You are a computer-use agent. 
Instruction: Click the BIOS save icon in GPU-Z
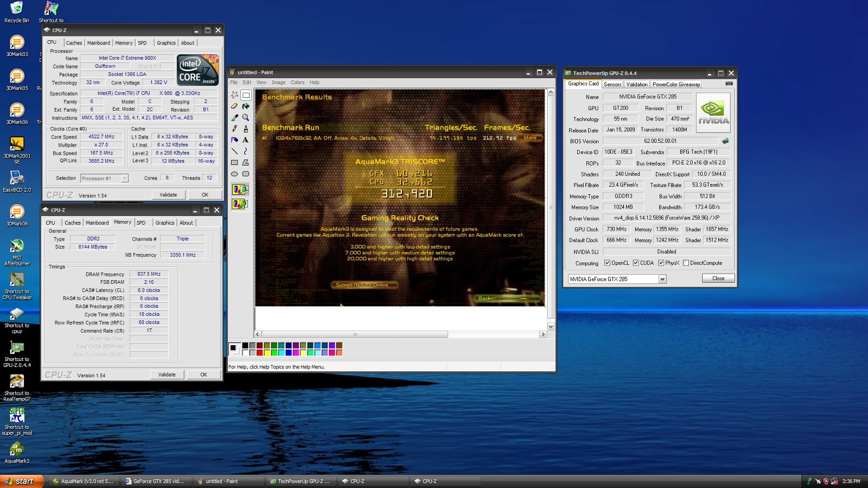725,141
